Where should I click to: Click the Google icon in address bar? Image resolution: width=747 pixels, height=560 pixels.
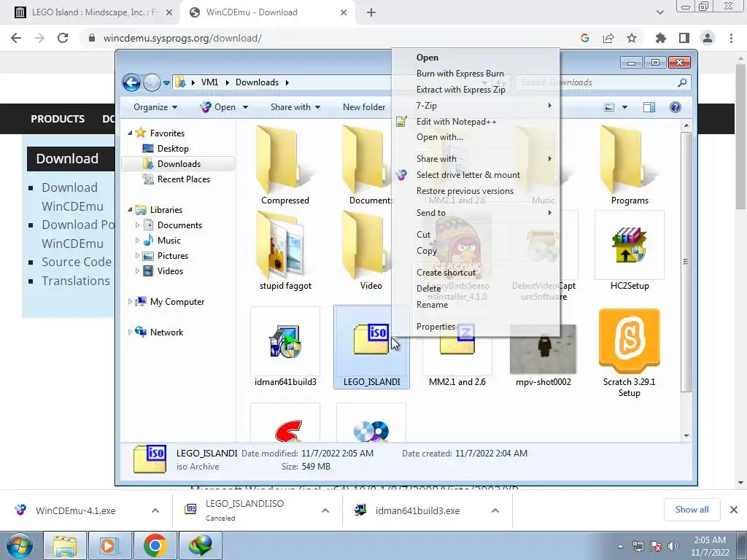coord(585,38)
